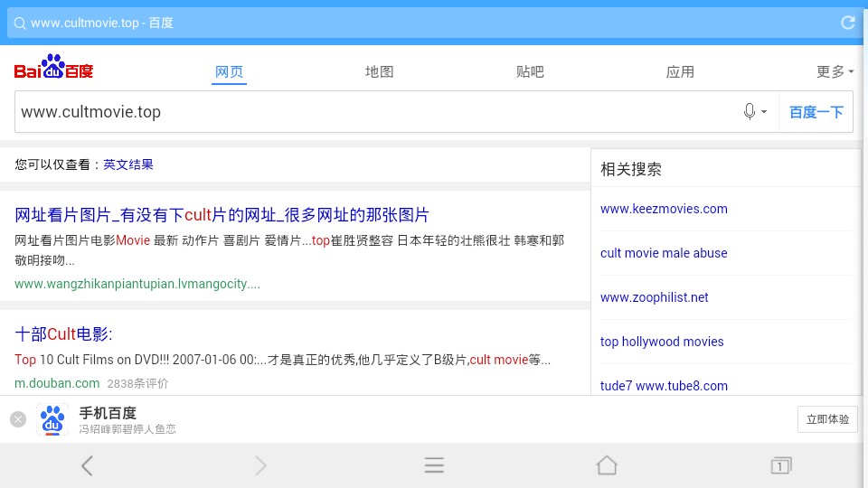Select related search www.keezmovies.com
868x488 pixels.
(664, 209)
